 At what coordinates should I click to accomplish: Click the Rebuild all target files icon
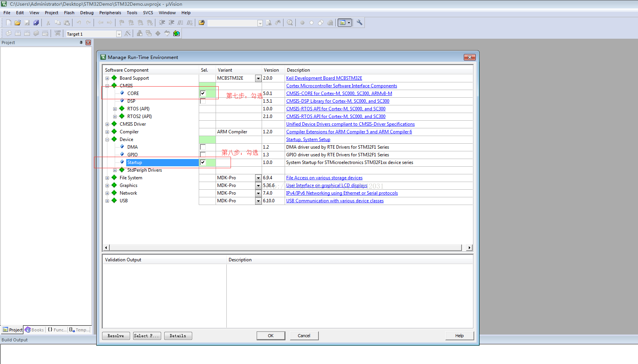point(27,33)
